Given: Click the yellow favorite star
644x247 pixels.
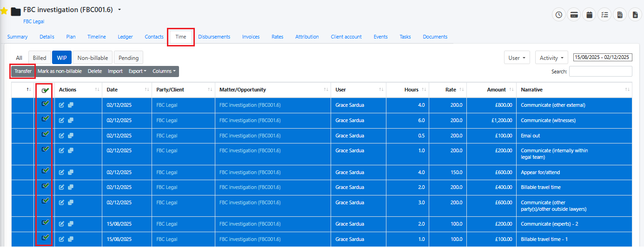Looking at the screenshot, I should [x=4, y=11].
